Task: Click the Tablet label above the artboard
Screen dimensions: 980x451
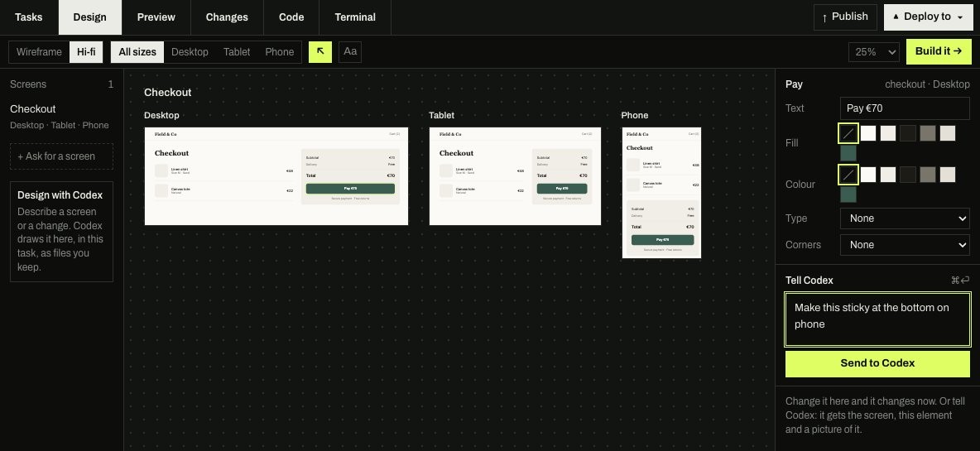Action: (441, 116)
